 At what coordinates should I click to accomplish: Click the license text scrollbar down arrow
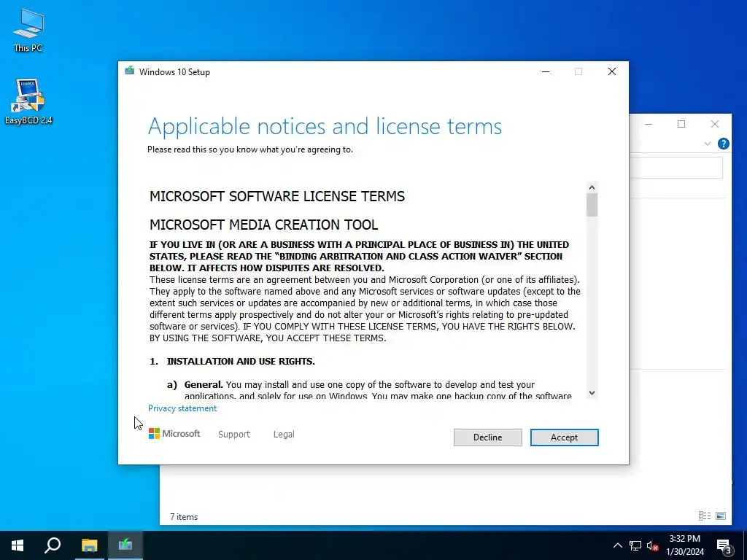click(592, 393)
